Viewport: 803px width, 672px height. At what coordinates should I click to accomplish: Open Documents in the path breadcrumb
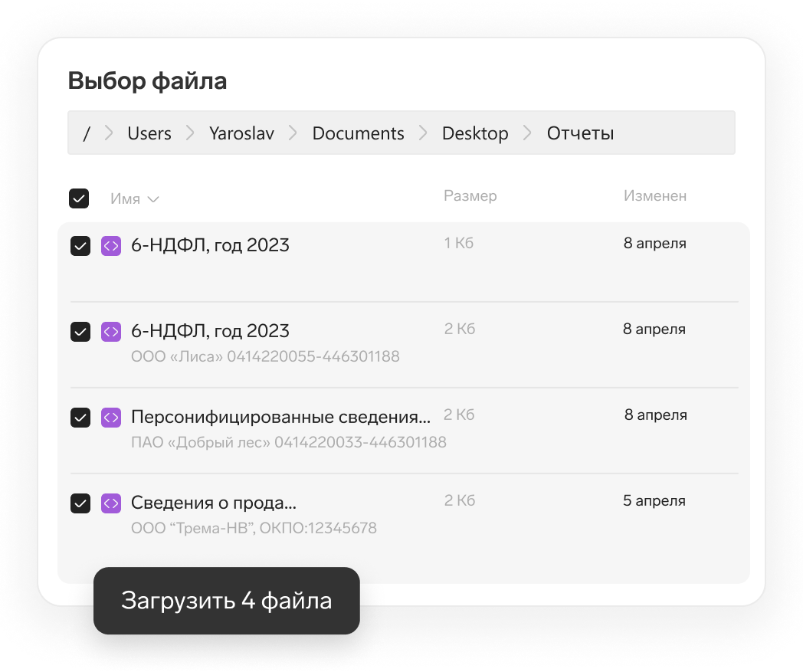358,133
